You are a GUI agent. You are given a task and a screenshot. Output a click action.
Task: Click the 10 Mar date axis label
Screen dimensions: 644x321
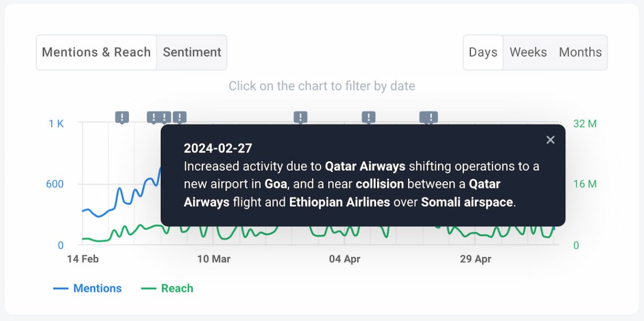pos(214,259)
